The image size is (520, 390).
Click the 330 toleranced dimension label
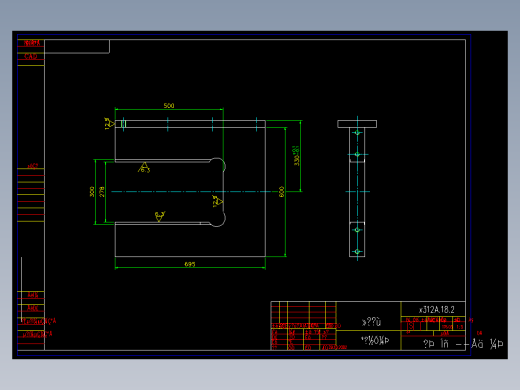(296, 156)
